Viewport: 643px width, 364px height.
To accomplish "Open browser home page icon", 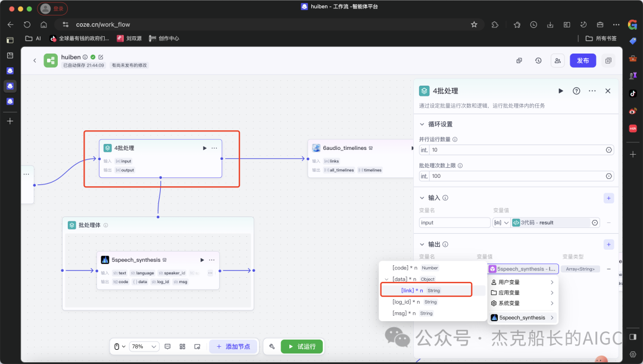I will point(44,24).
